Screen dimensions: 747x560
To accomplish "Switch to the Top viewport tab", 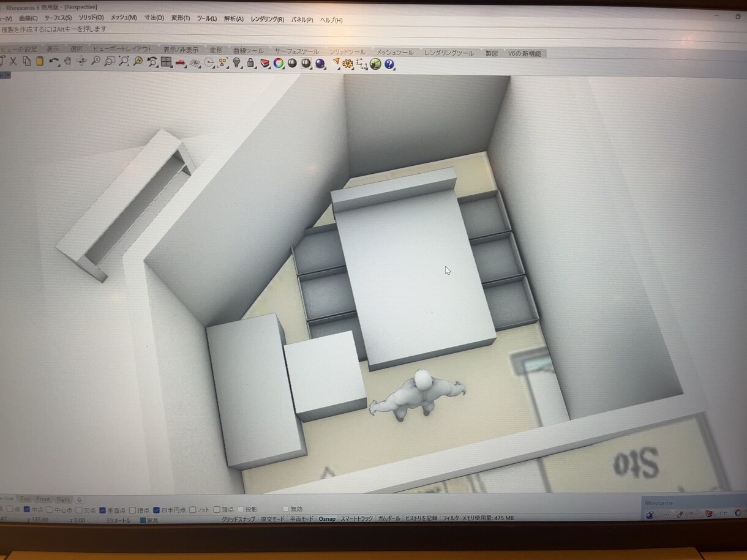I will [24, 499].
